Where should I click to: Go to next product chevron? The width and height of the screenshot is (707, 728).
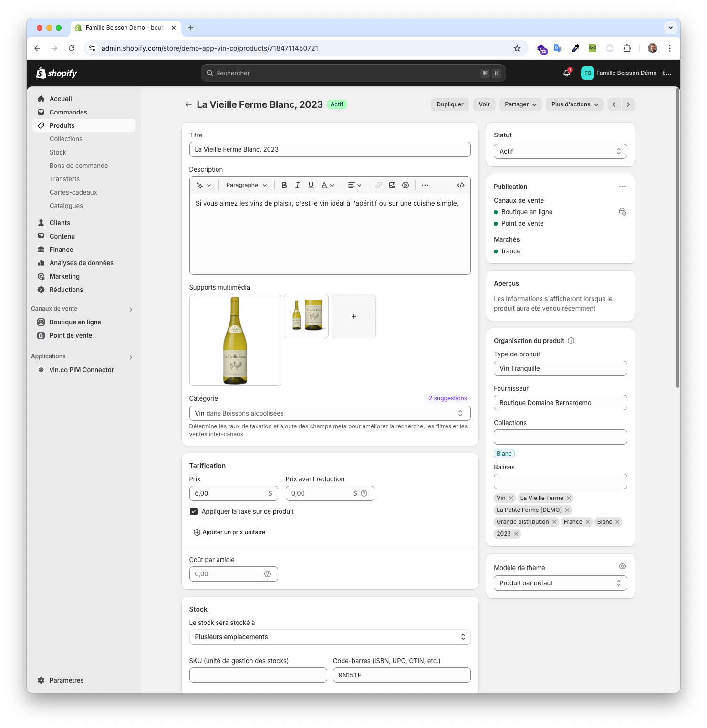[628, 104]
